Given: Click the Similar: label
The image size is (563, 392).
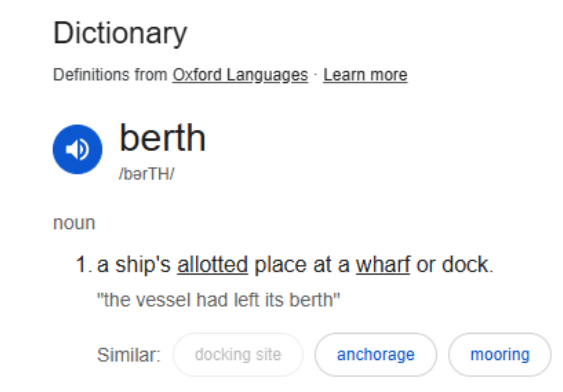Looking at the screenshot, I should (128, 355).
